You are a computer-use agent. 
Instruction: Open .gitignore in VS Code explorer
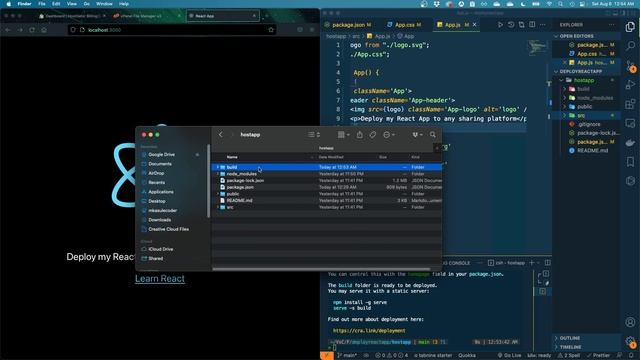point(588,124)
